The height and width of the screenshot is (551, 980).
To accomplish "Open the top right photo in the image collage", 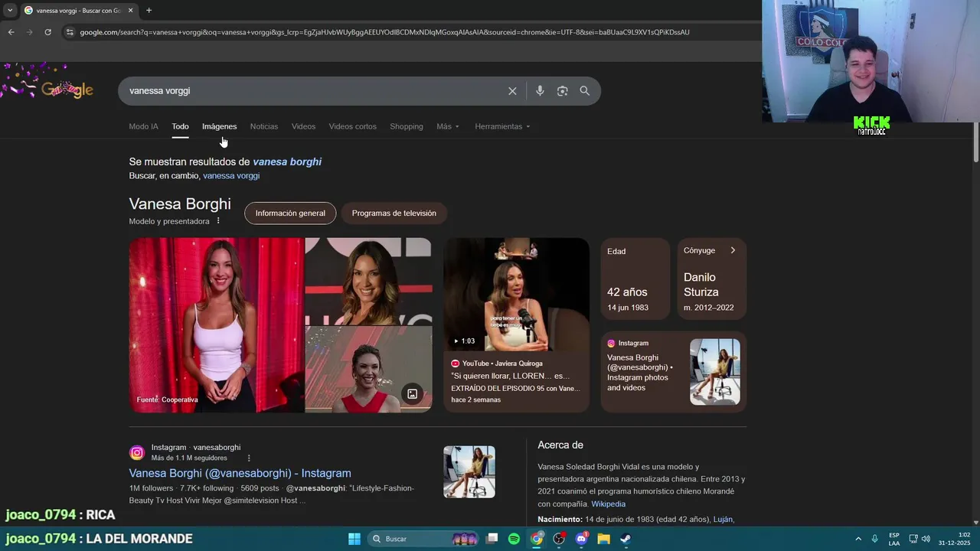I will pos(368,281).
